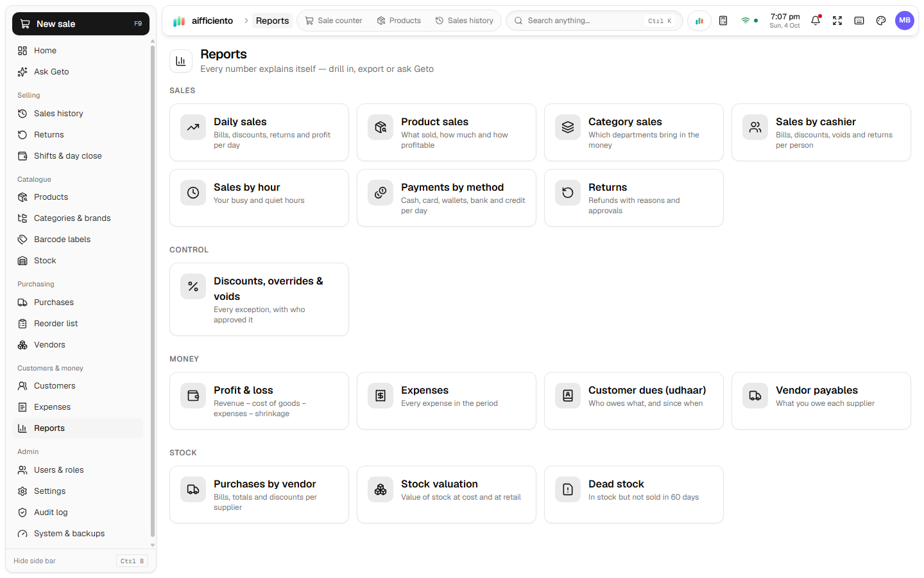Open Users & roles admin page

[x=78, y=469]
